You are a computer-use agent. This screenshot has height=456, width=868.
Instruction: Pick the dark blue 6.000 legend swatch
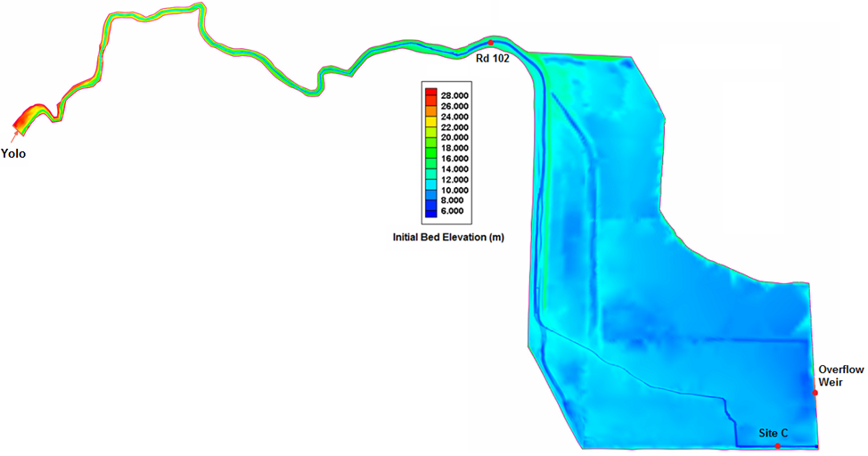(430, 212)
